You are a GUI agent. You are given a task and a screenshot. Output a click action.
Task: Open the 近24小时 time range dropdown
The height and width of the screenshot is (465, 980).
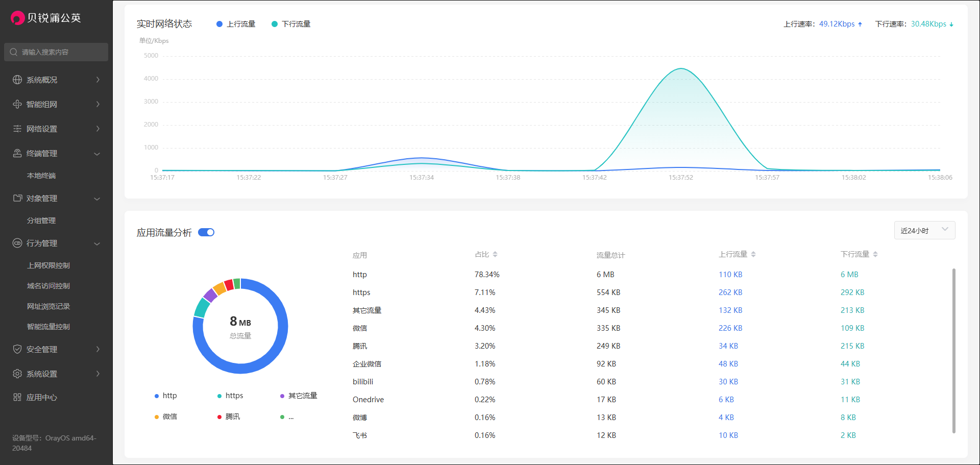[x=924, y=230]
